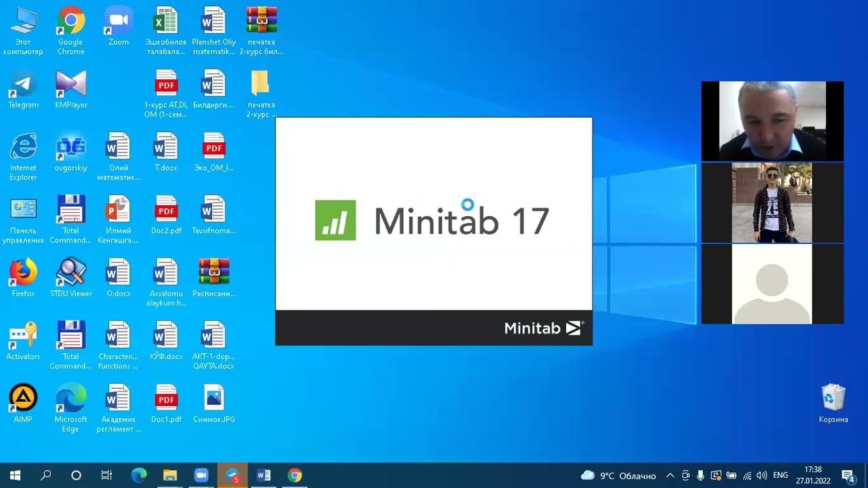Switch to Zoom on the taskbar
The width and height of the screenshot is (868, 488).
(201, 475)
